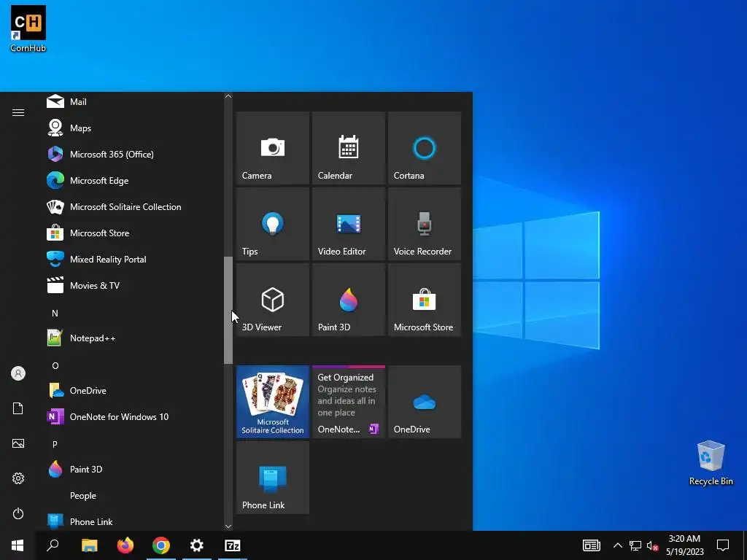Viewport: 747px width, 560px height.
Task: Open the Voice Recorder tile
Action: pyautogui.click(x=425, y=224)
